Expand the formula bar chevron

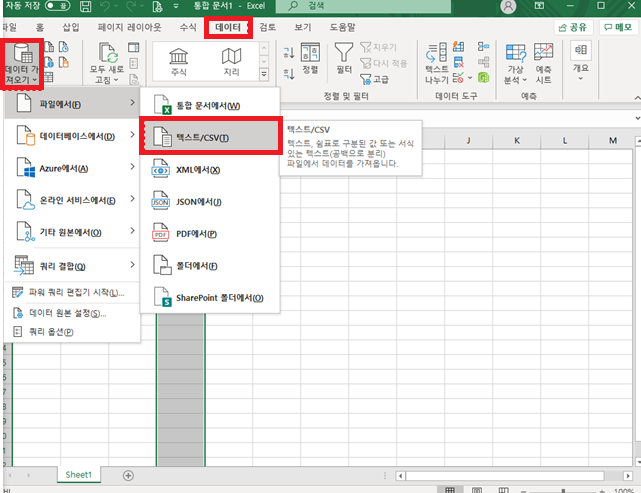637,118
